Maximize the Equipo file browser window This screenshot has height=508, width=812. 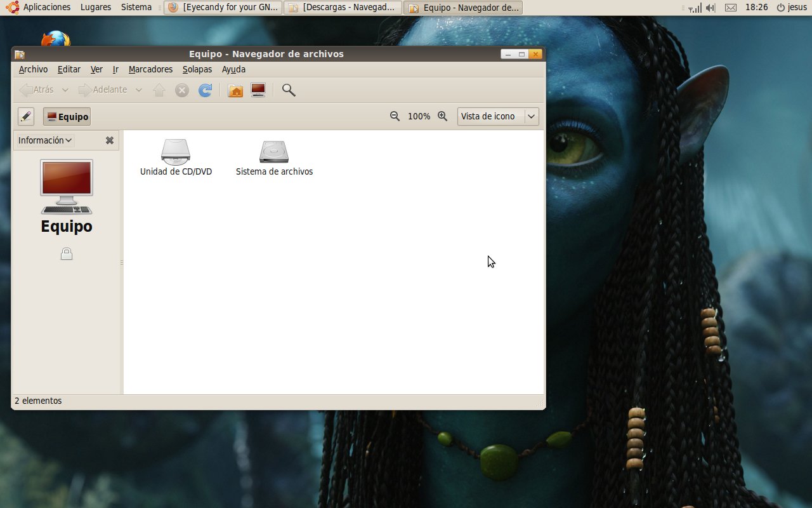[522, 54]
